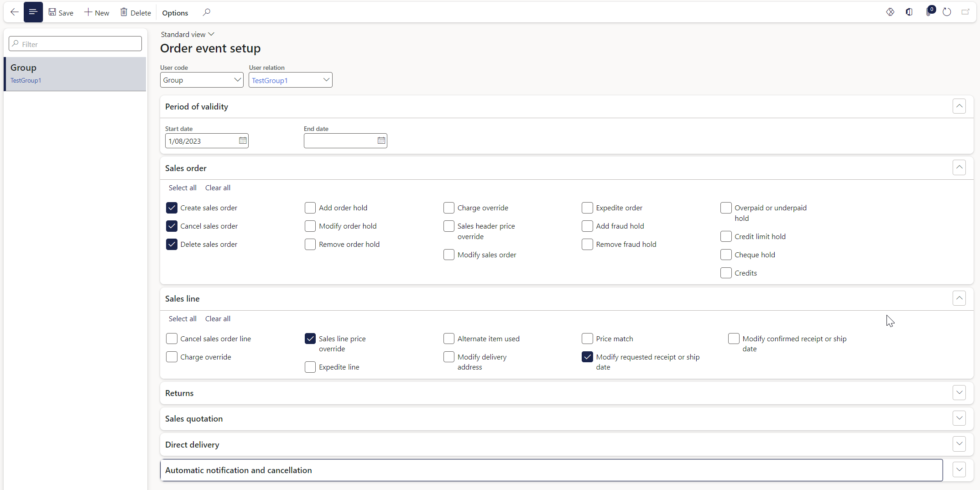The height and width of the screenshot is (490, 980).
Task: Open form in new window via pop-out icon
Action: (965, 12)
